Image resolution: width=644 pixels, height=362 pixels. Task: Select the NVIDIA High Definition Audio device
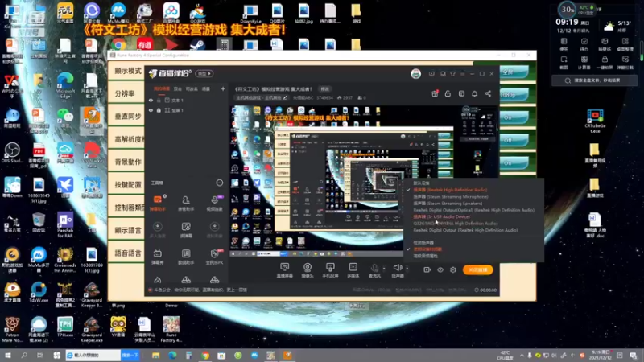pyautogui.click(x=456, y=224)
